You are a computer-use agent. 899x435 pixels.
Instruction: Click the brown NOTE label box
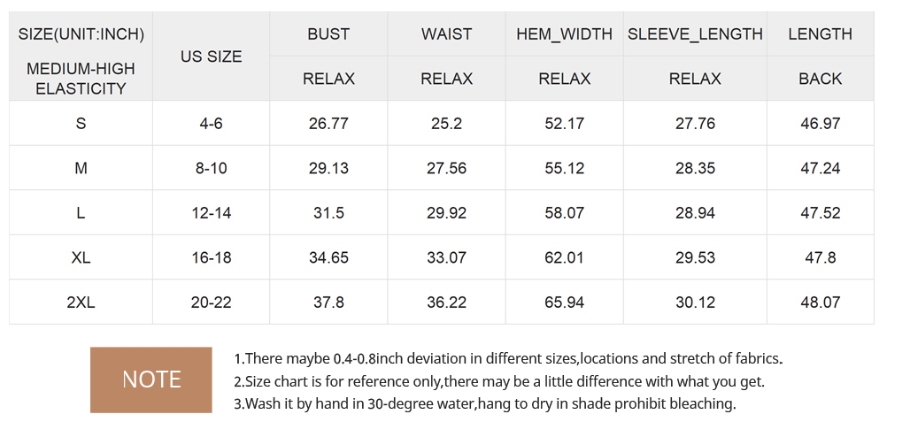151,379
